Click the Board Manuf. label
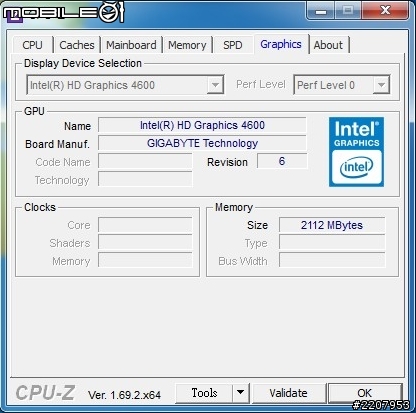416x413 pixels. pos(57,144)
